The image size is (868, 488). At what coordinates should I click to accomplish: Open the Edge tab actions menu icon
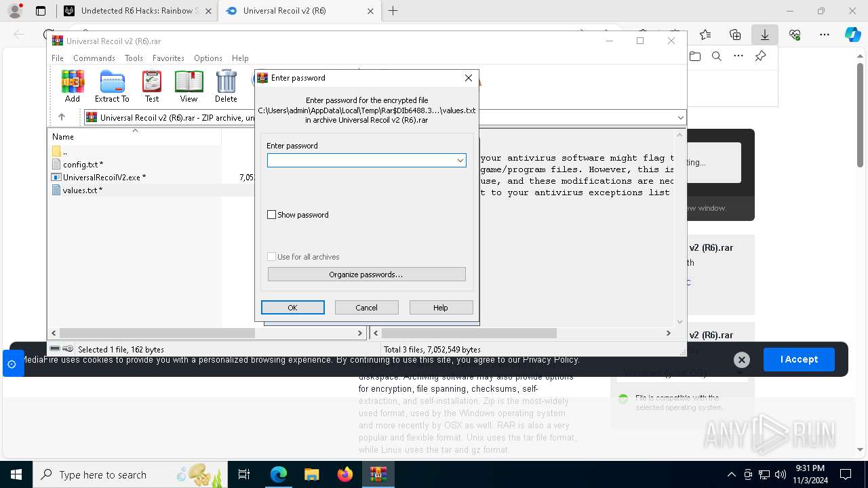click(x=41, y=11)
